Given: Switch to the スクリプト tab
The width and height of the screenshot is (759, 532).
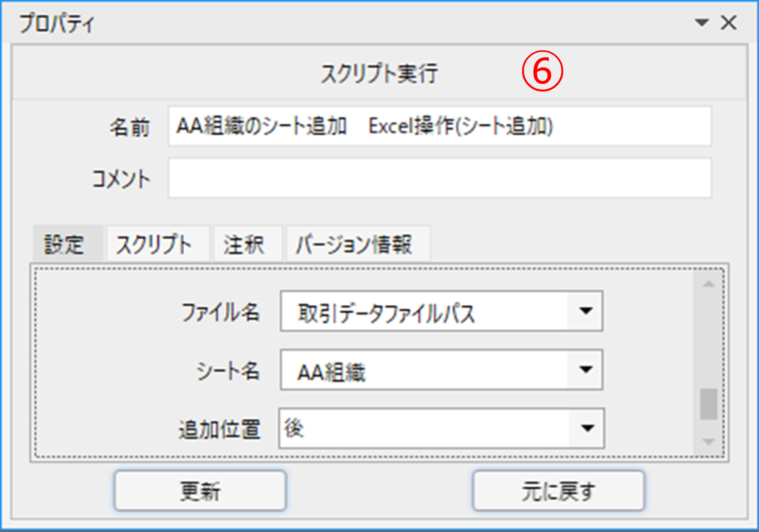Looking at the screenshot, I should (x=154, y=245).
